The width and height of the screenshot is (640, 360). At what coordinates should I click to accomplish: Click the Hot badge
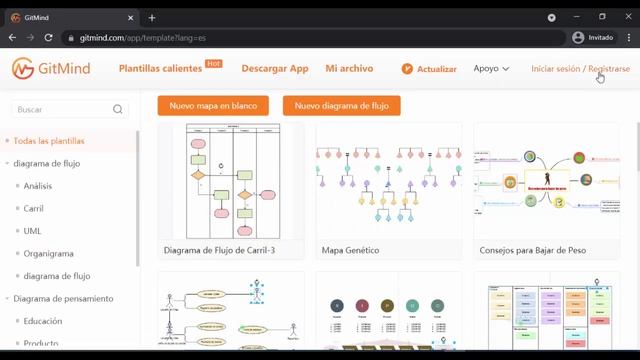[x=213, y=64]
